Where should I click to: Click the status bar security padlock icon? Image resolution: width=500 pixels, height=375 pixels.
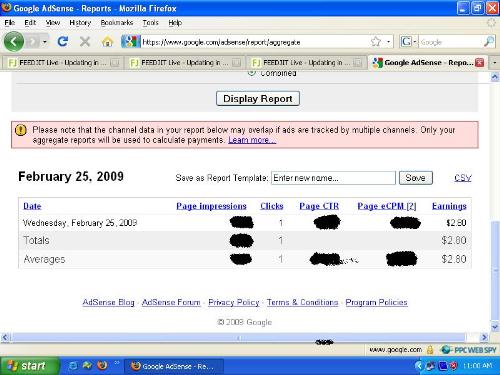coord(430,350)
